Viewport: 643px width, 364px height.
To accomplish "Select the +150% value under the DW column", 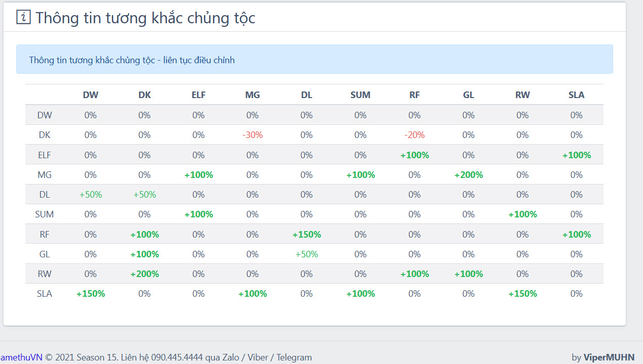I will click(91, 294).
